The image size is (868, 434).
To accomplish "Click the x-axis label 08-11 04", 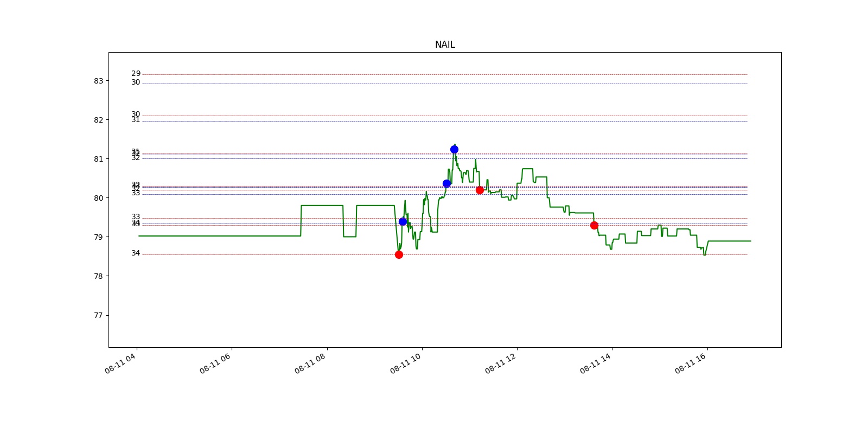I will pyautogui.click(x=120, y=363).
